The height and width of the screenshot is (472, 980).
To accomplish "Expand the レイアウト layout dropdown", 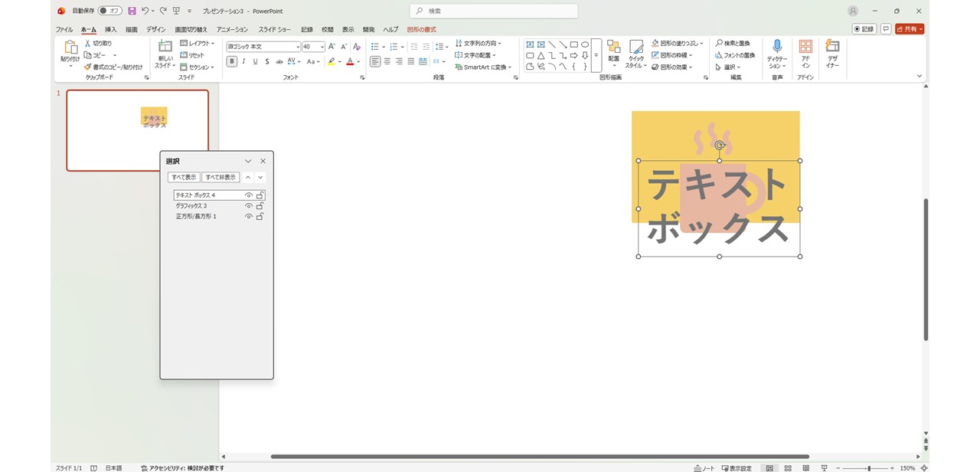I will pyautogui.click(x=213, y=44).
